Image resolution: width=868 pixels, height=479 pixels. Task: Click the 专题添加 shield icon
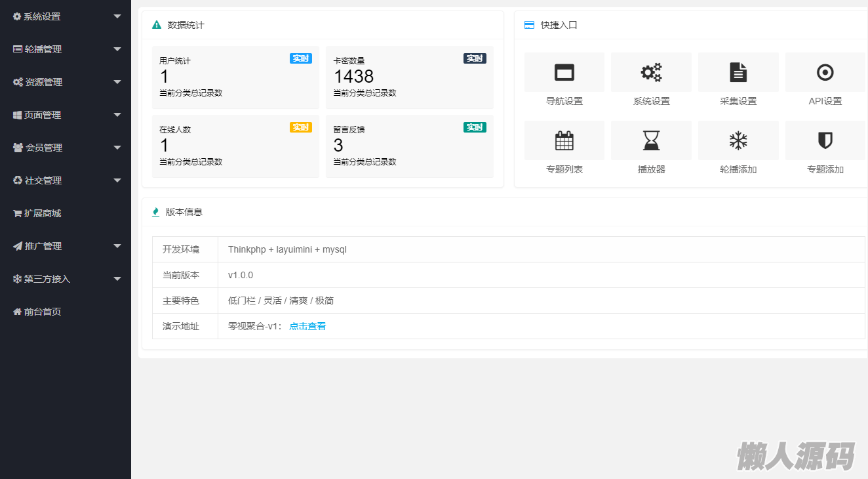point(825,140)
